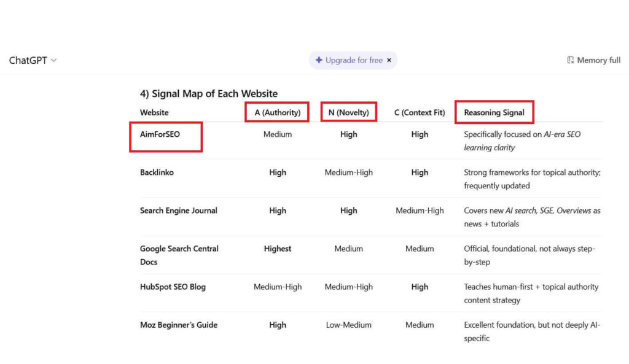Click the Website column header

154,112
